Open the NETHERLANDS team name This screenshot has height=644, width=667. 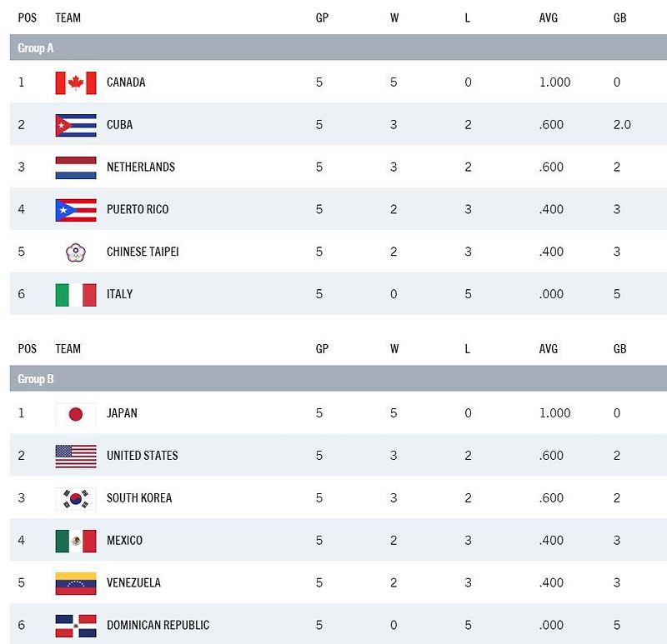pos(141,167)
